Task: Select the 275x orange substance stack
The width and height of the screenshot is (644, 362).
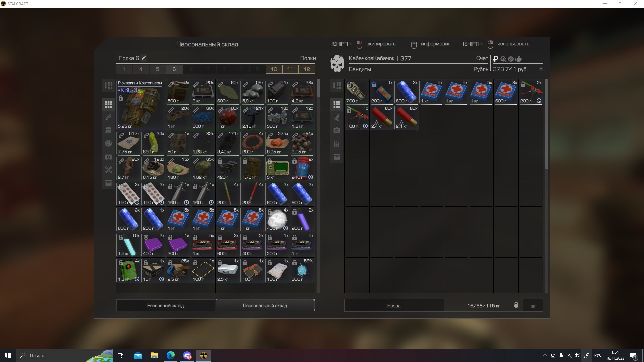Action: coord(277,143)
